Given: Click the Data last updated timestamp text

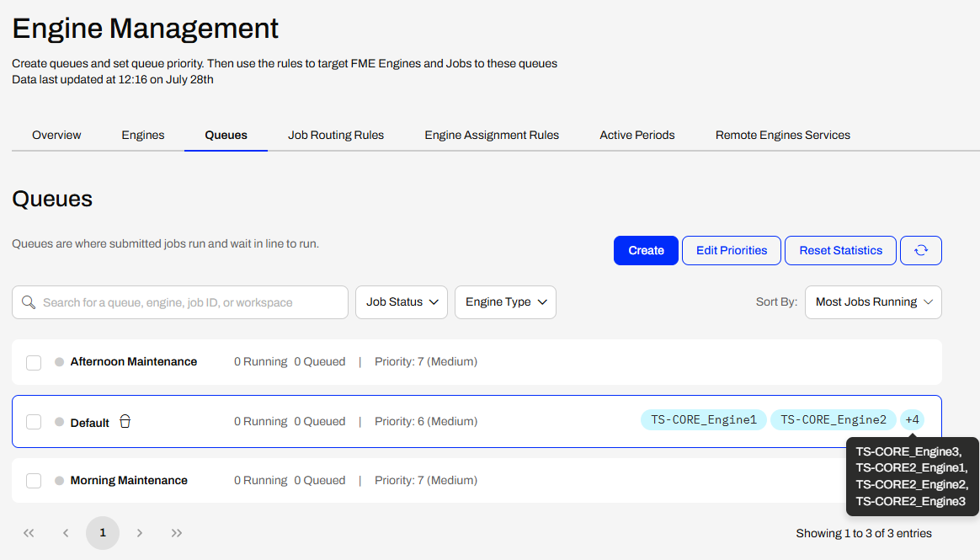Looking at the screenshot, I should pyautogui.click(x=113, y=79).
